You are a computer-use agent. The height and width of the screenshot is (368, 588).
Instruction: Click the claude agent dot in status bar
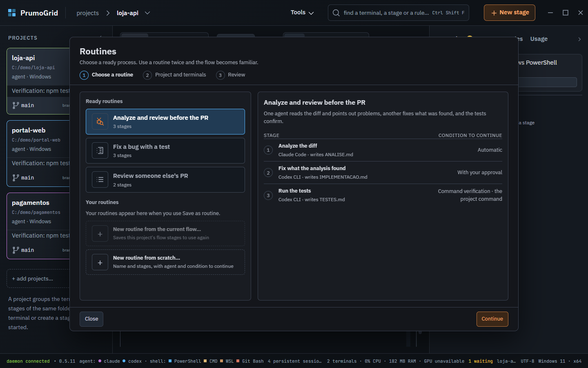pos(100,361)
